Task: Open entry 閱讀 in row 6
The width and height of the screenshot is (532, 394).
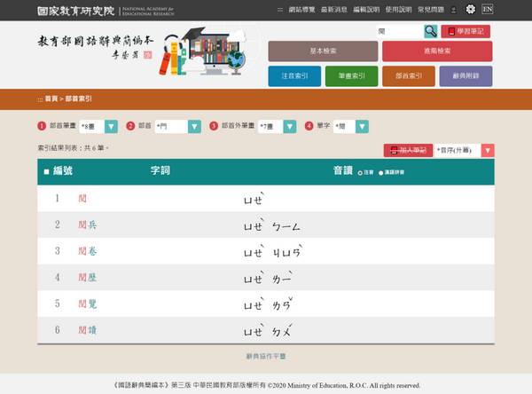Action: [88, 330]
